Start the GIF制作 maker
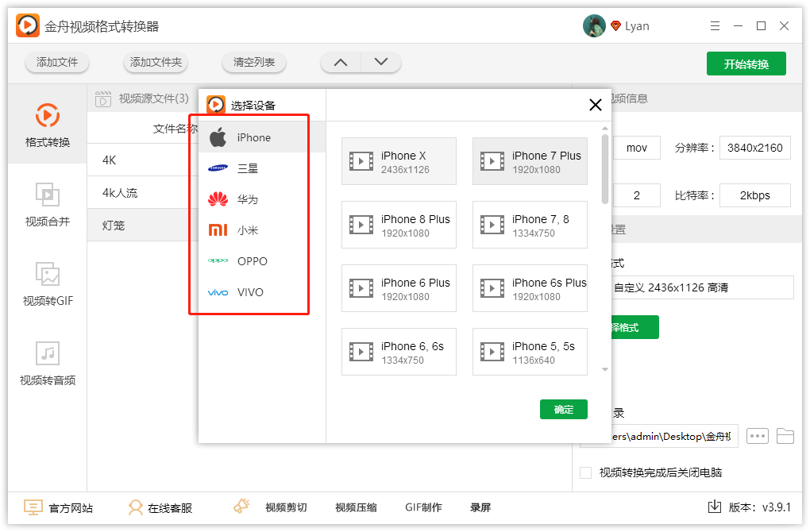The height and width of the screenshot is (532, 810). pos(423,507)
